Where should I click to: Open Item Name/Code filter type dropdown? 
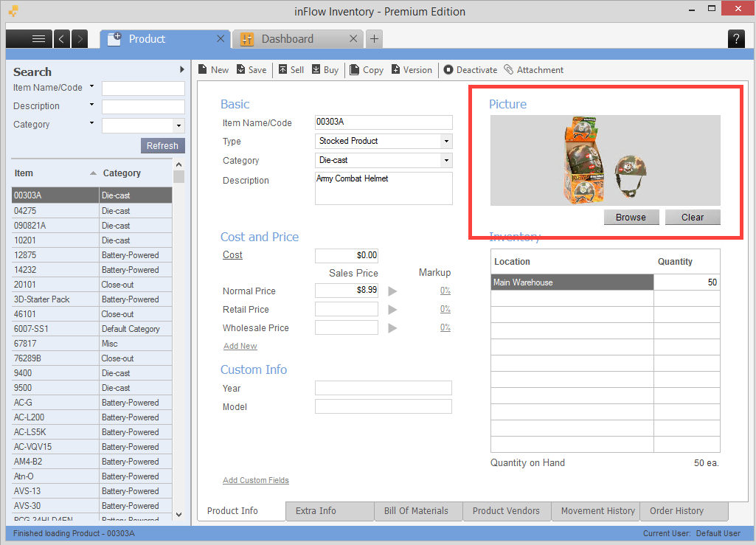(91, 87)
